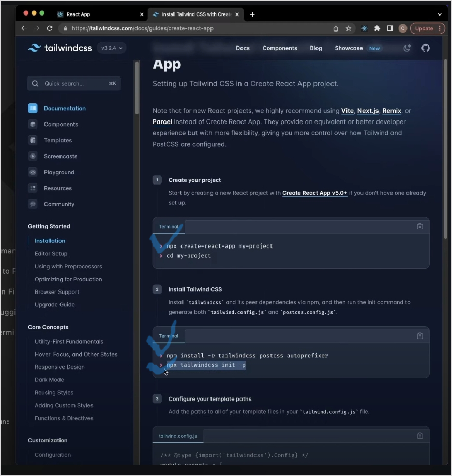
Task: Reload the Tailwind docs page
Action: (50, 28)
